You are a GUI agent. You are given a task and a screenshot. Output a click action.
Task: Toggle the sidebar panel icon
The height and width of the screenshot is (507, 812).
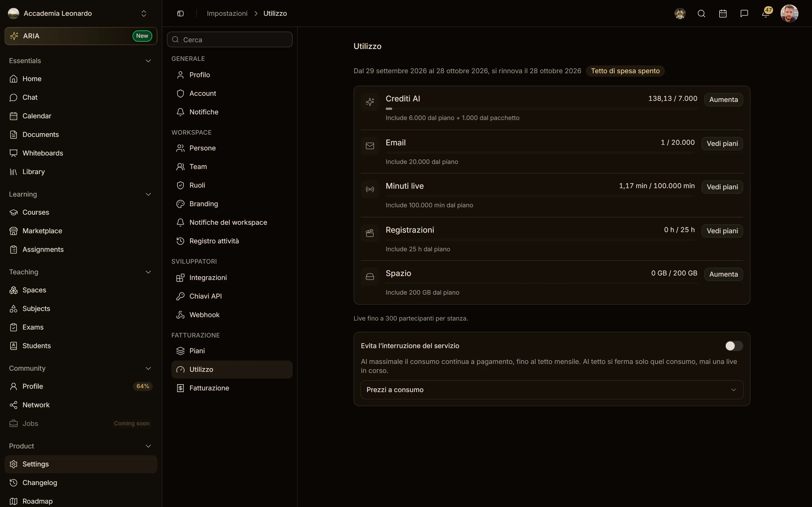[x=180, y=14]
